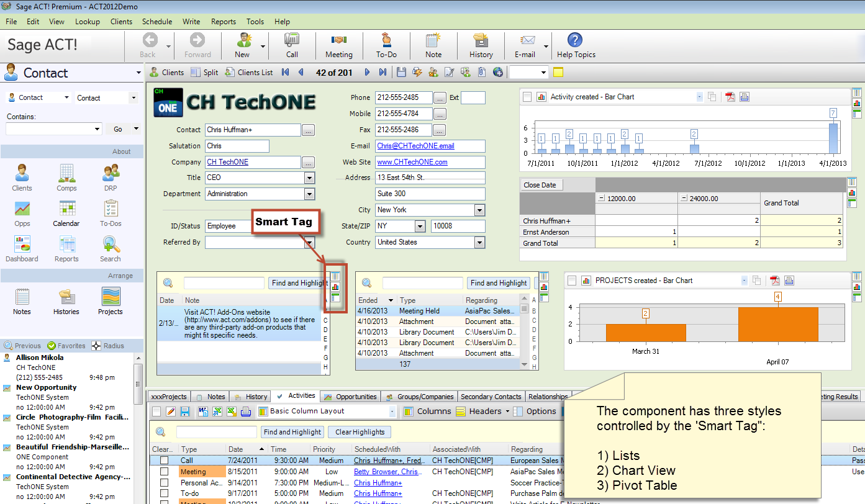
Task: Expand Basic Column Layout dropdown
Action: (392, 411)
